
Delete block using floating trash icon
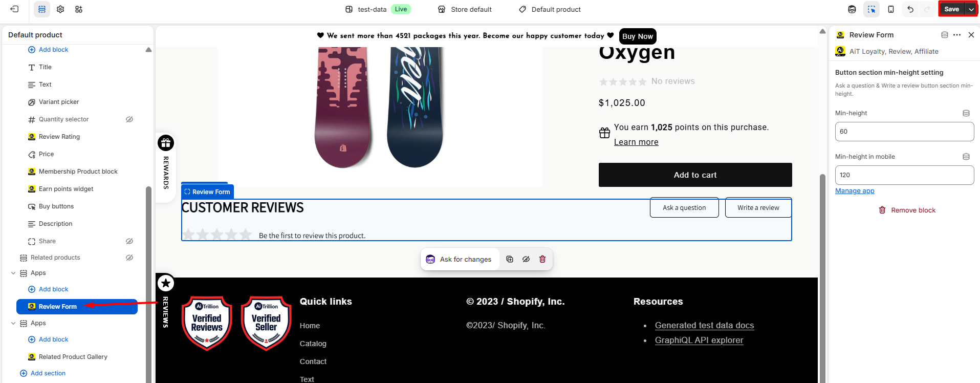point(542,259)
